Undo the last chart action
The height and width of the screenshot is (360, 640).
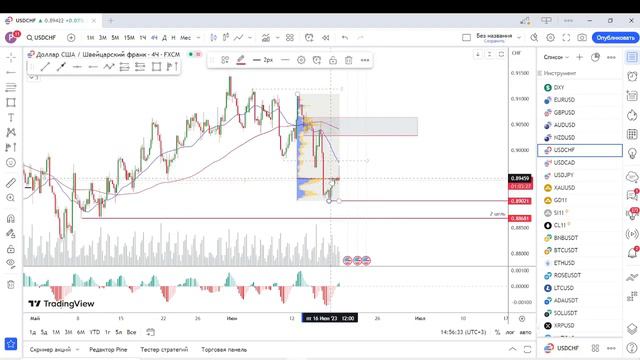tap(345, 38)
